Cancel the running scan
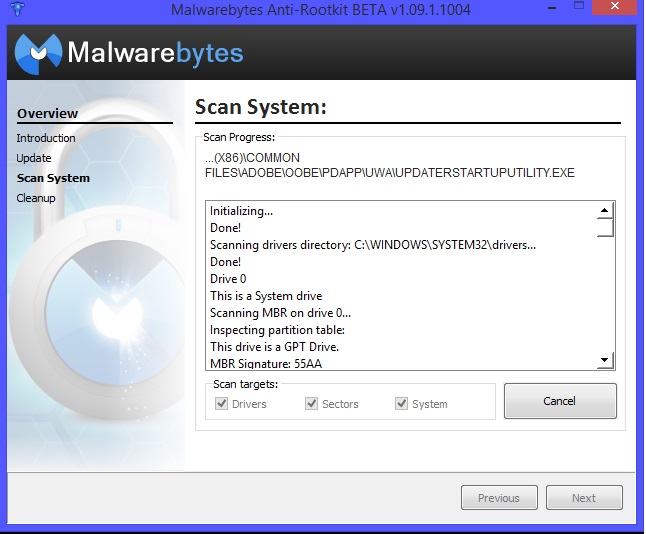Viewport: 646px width, 534px height. point(560,401)
